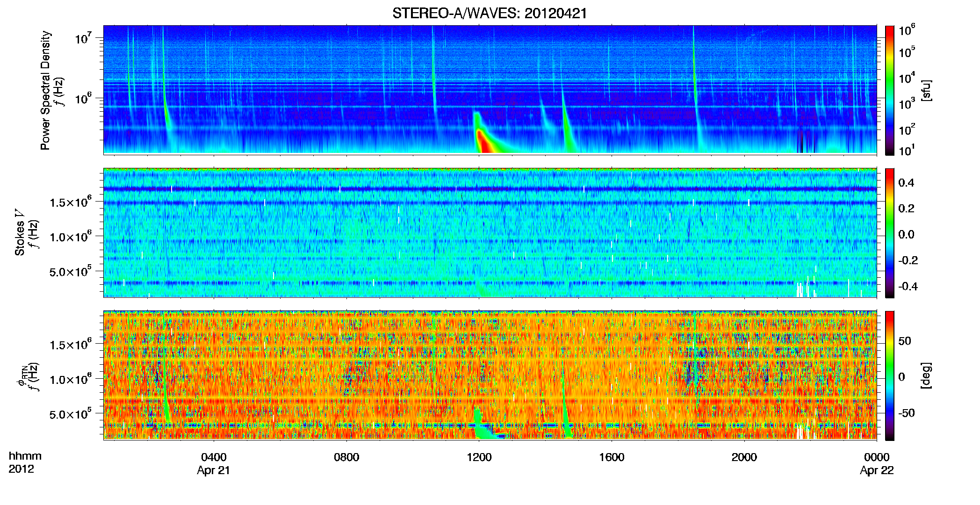This screenshot has width=980, height=505.
Task: Click the "0.2" Stokes V colorbar label
Action: tap(906, 209)
